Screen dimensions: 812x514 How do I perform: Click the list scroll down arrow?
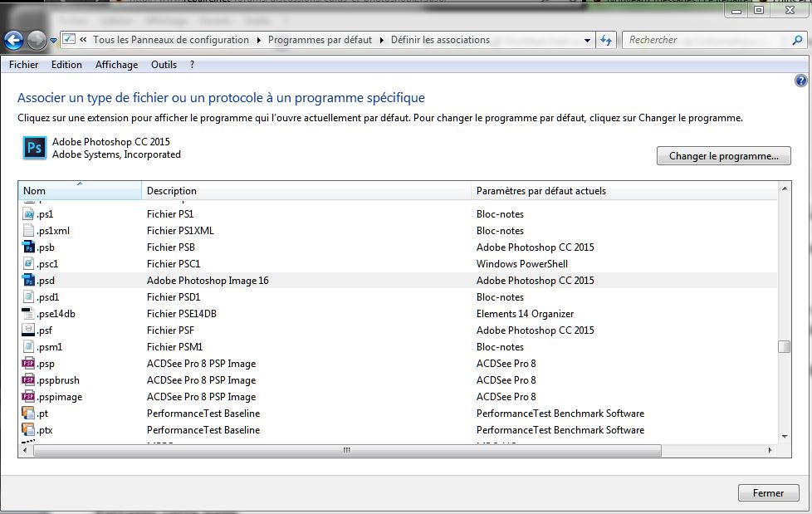(785, 436)
